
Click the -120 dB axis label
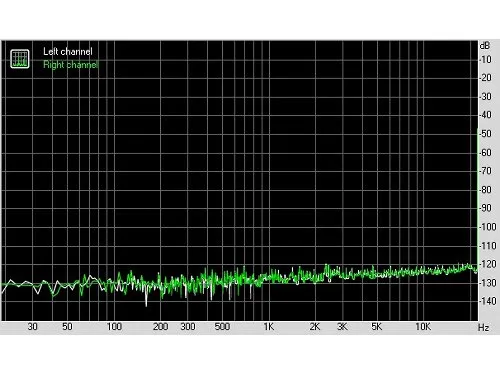(488, 264)
